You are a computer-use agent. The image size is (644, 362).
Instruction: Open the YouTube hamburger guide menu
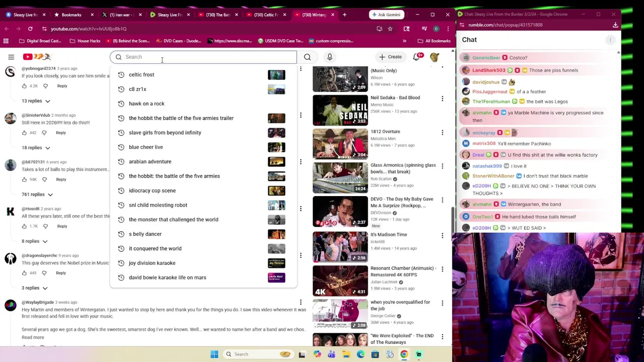[x=11, y=57]
